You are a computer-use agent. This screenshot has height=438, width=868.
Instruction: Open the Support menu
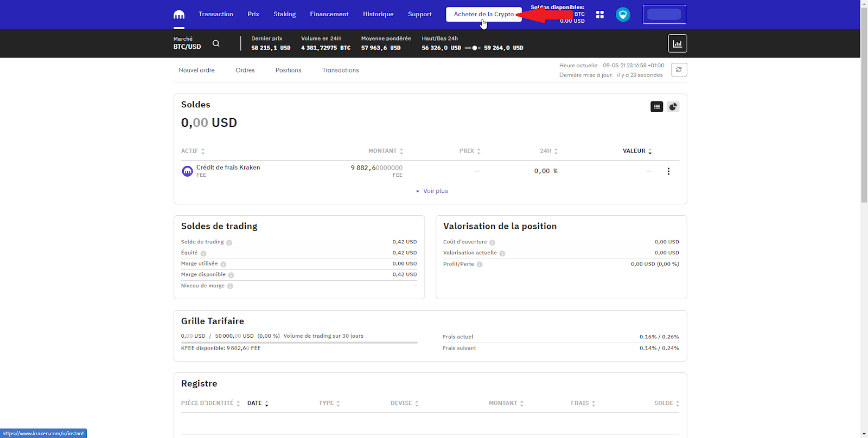(420, 14)
